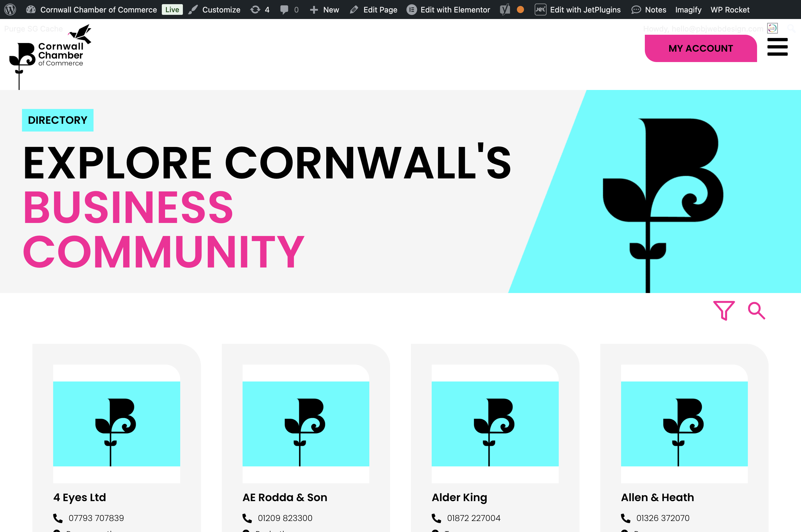
Task: Open the Customize option
Action: pyautogui.click(x=214, y=9)
